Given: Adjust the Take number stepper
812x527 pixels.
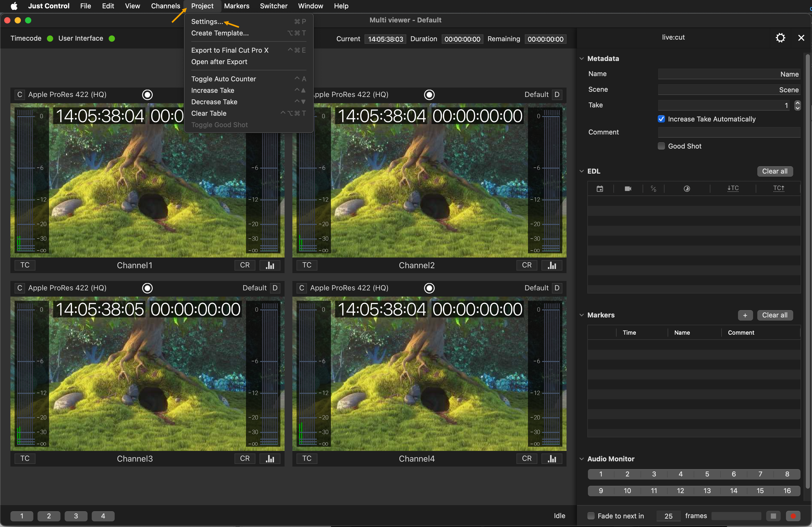Looking at the screenshot, I should pyautogui.click(x=797, y=106).
